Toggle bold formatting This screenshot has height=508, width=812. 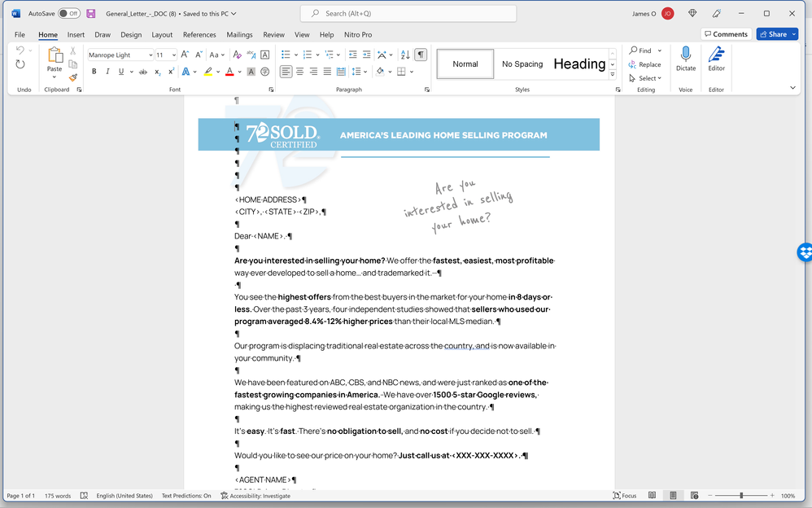point(94,72)
